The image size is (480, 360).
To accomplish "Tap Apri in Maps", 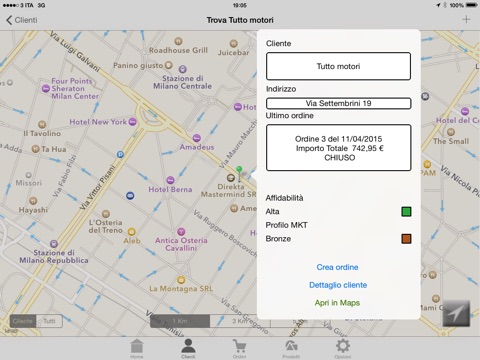I will pos(337,303).
